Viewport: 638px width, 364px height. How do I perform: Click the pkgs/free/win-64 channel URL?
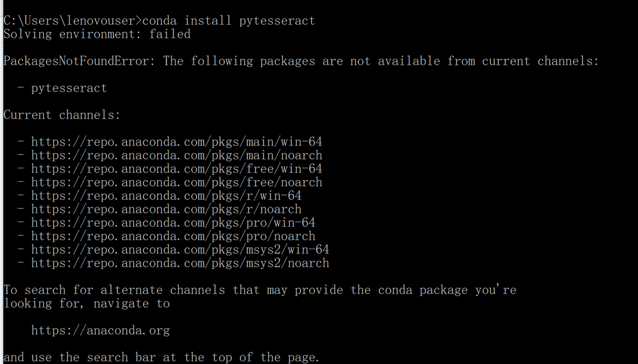click(x=177, y=168)
